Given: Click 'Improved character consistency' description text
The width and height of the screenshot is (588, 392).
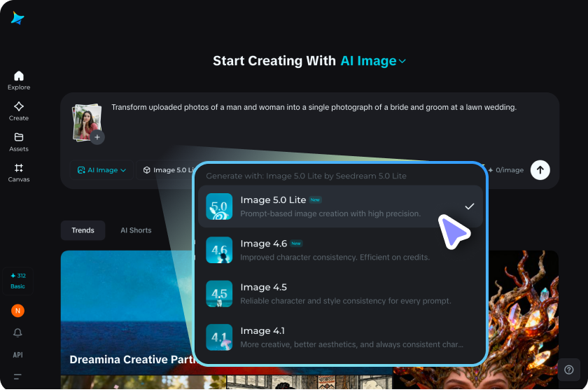Looking at the screenshot, I should (x=335, y=258).
